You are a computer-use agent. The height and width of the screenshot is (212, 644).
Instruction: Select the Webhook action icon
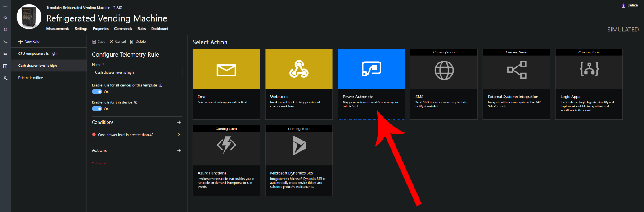(299, 69)
